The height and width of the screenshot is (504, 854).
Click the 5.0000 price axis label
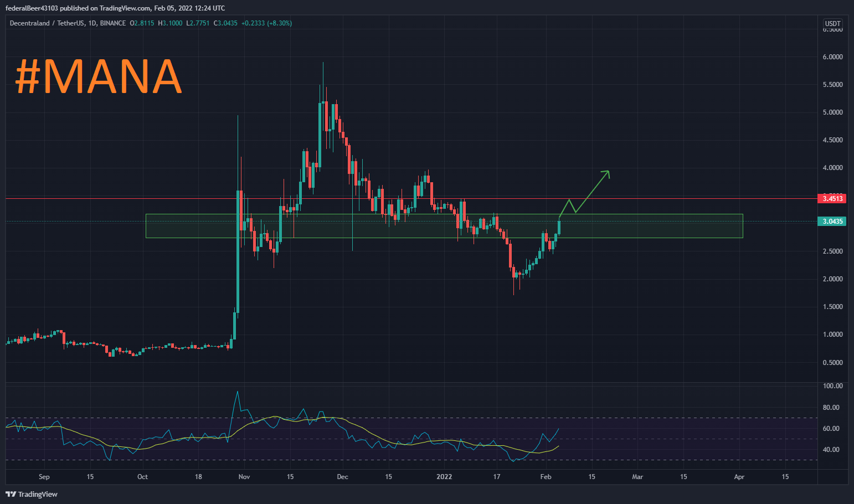point(833,112)
